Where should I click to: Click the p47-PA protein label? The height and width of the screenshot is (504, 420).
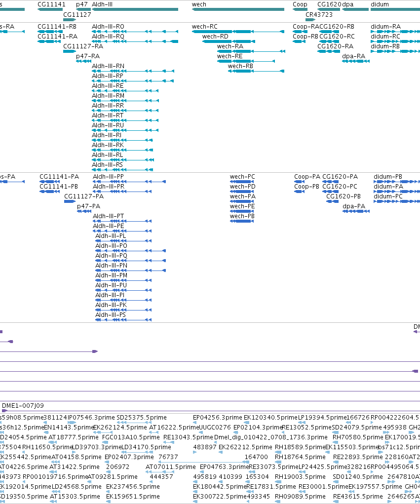[x=89, y=206]
